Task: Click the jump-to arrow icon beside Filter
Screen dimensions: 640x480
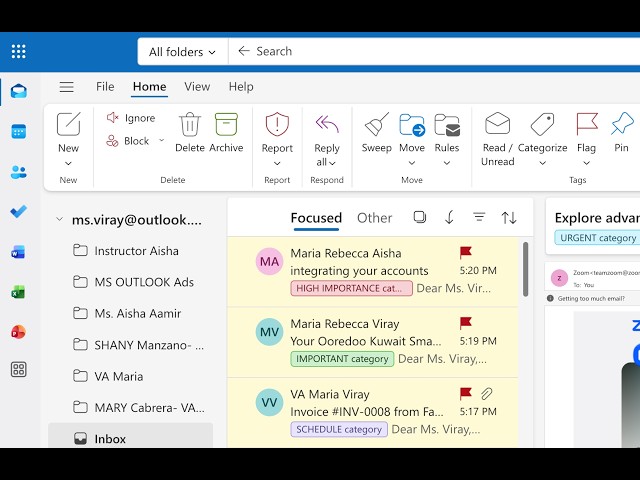Action: [x=449, y=217]
